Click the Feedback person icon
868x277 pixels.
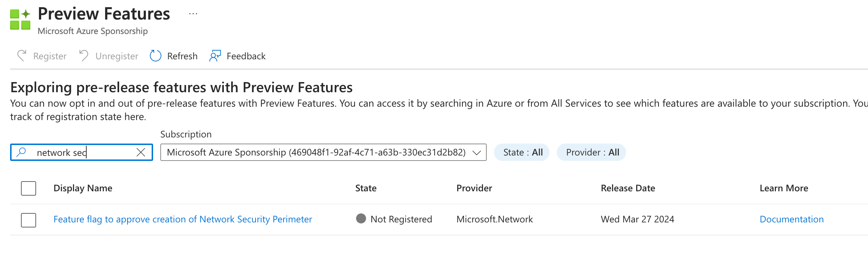pos(215,56)
